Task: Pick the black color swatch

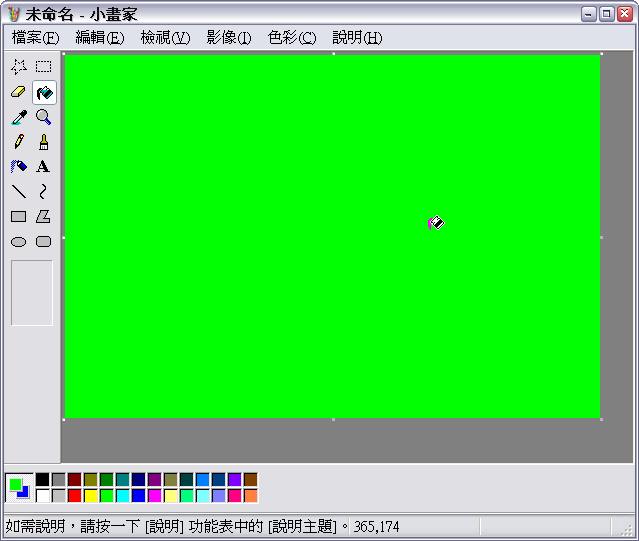Action: [x=42, y=479]
